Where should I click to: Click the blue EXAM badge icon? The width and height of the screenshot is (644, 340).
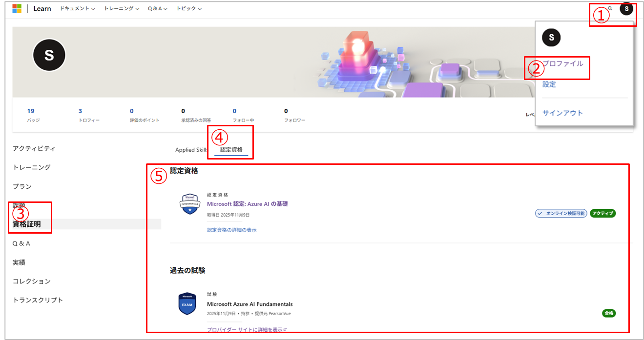coord(187,303)
